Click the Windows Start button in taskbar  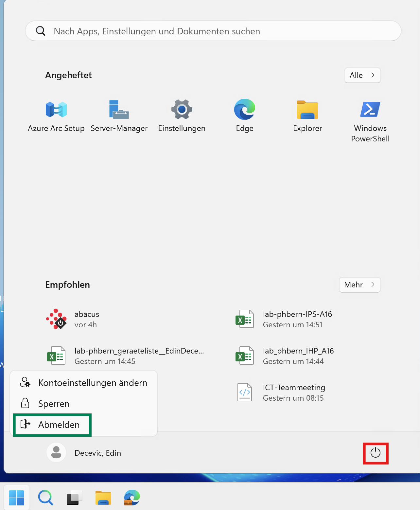(x=16, y=498)
